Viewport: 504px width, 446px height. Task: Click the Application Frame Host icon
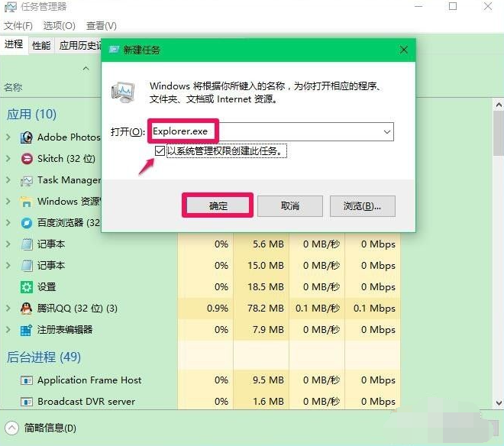(x=27, y=380)
